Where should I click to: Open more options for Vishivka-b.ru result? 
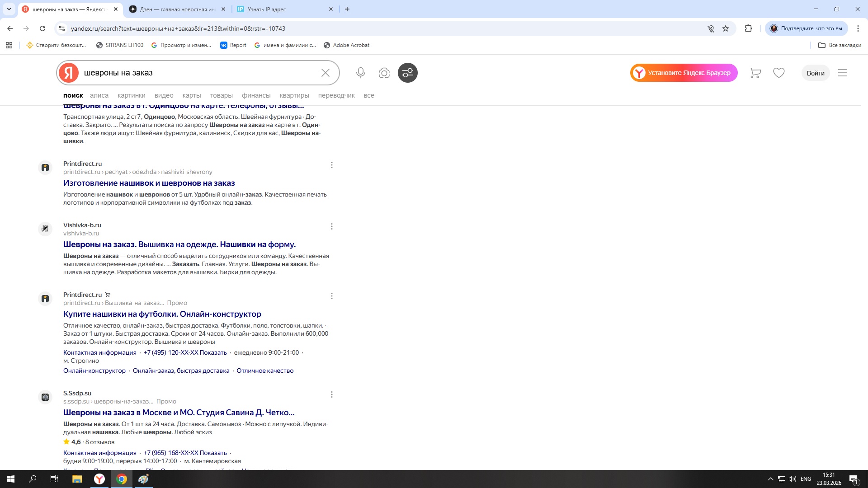[331, 226]
